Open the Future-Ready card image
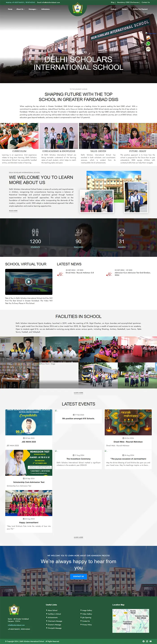This screenshot has width=157, height=644. (137, 136)
